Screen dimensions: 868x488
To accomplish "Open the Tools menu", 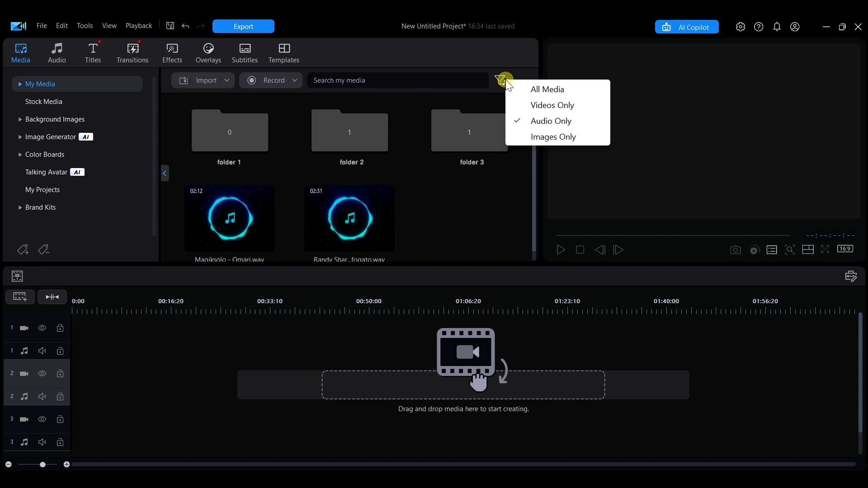I will pyautogui.click(x=85, y=26).
